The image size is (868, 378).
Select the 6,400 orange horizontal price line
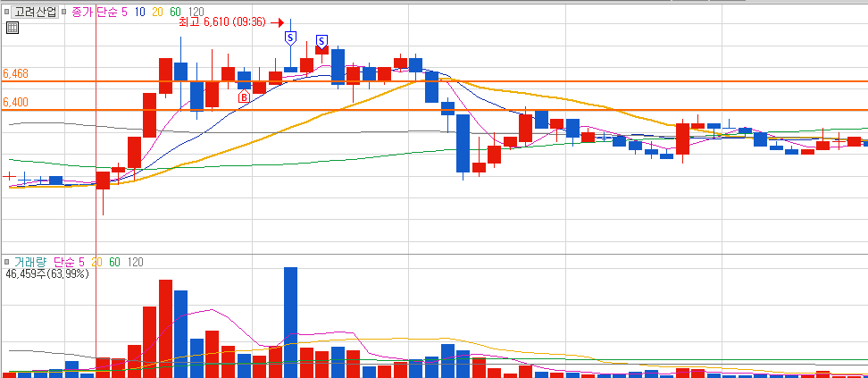(434, 110)
